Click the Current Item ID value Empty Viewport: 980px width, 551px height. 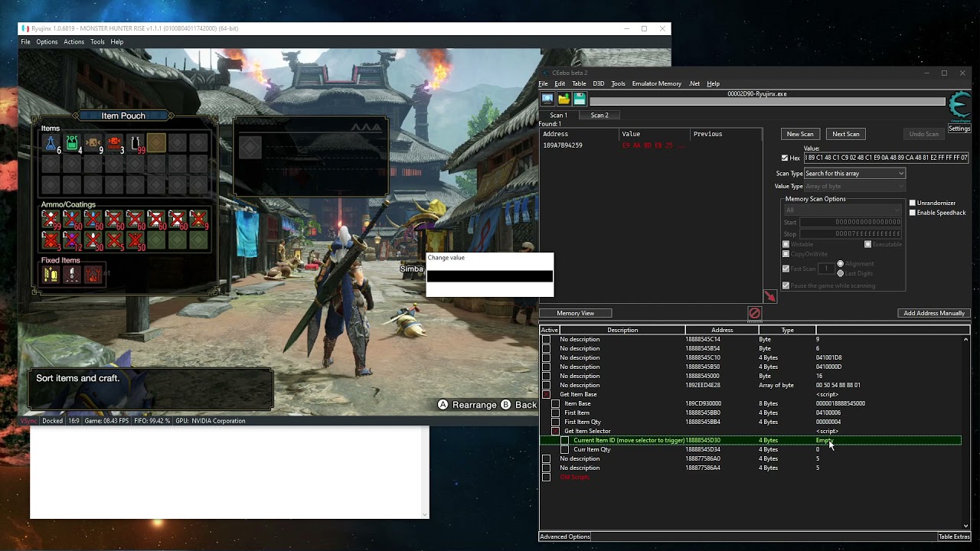(x=823, y=440)
